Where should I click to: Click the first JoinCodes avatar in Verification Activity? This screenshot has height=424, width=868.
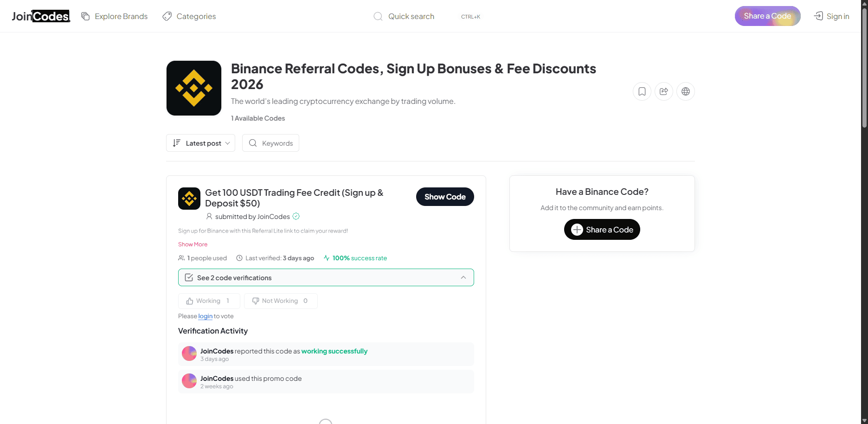tap(189, 353)
